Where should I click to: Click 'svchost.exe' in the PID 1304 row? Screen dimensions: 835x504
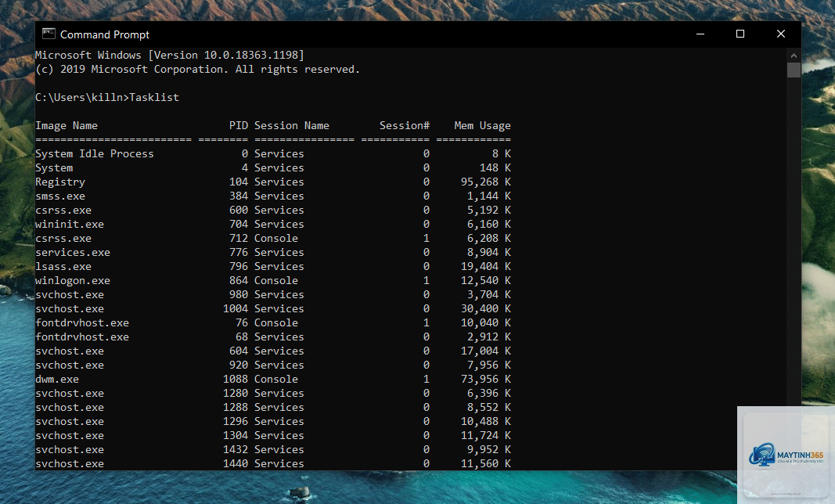tap(70, 436)
